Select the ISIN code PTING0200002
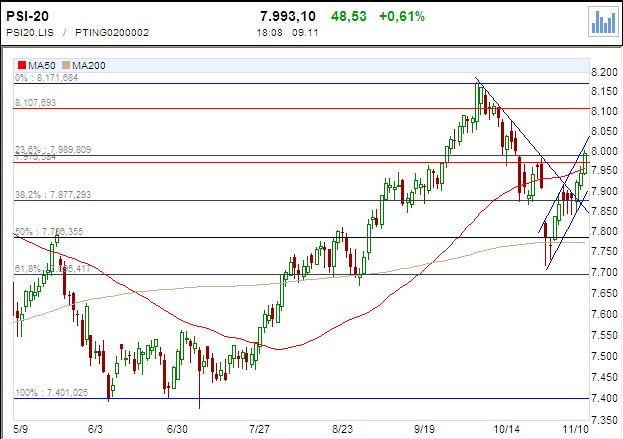The width and height of the screenshot is (623, 439). (x=112, y=33)
